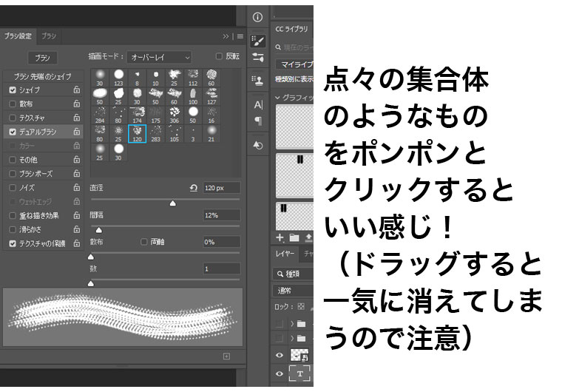Enable the テクスチャ checkbox
This screenshot has width=562, height=392.
(x=13, y=118)
